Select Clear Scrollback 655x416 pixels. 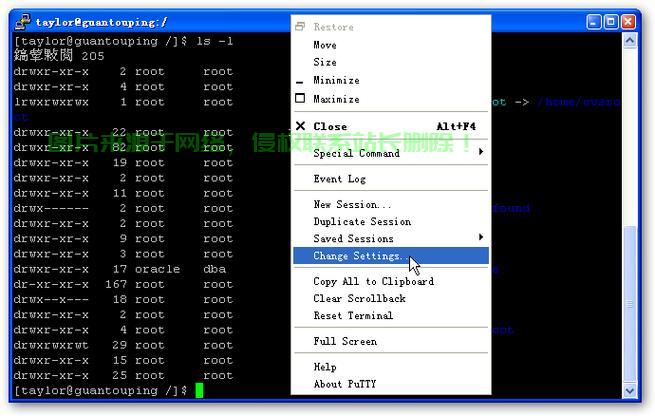pos(391,299)
